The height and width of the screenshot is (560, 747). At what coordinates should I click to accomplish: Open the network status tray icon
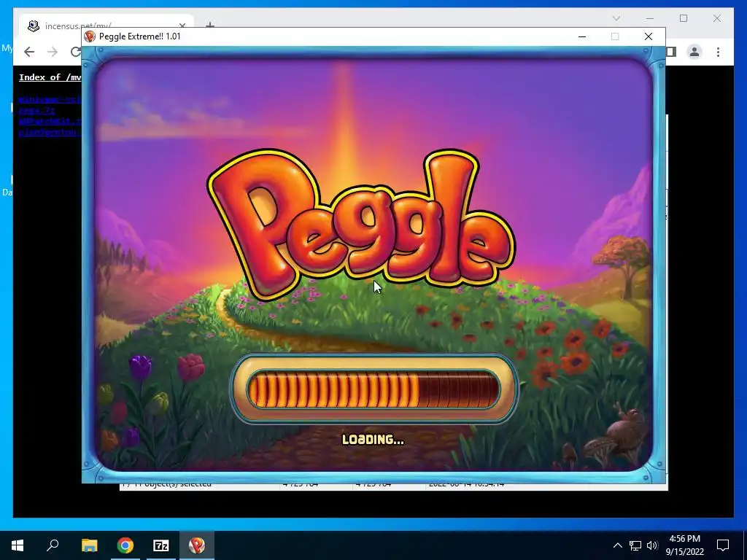point(635,545)
